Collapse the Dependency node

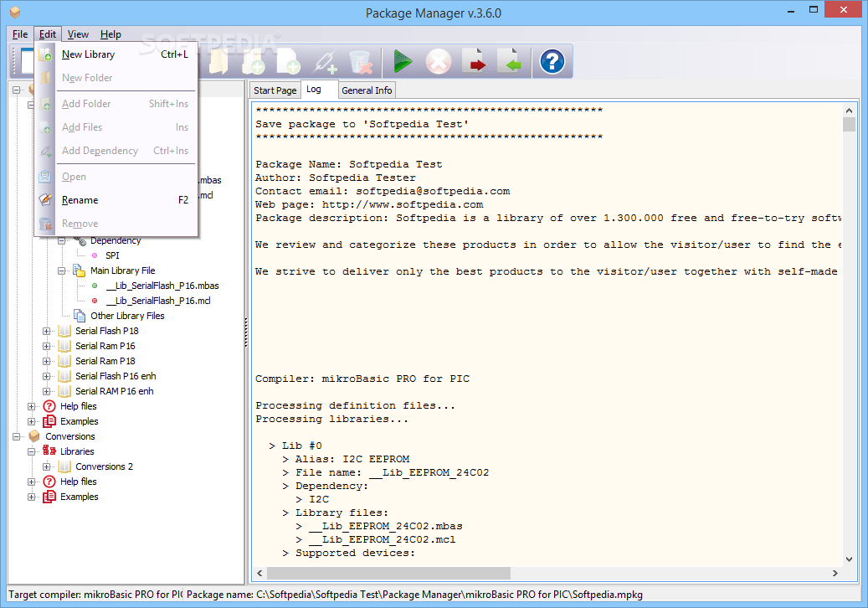click(x=61, y=241)
